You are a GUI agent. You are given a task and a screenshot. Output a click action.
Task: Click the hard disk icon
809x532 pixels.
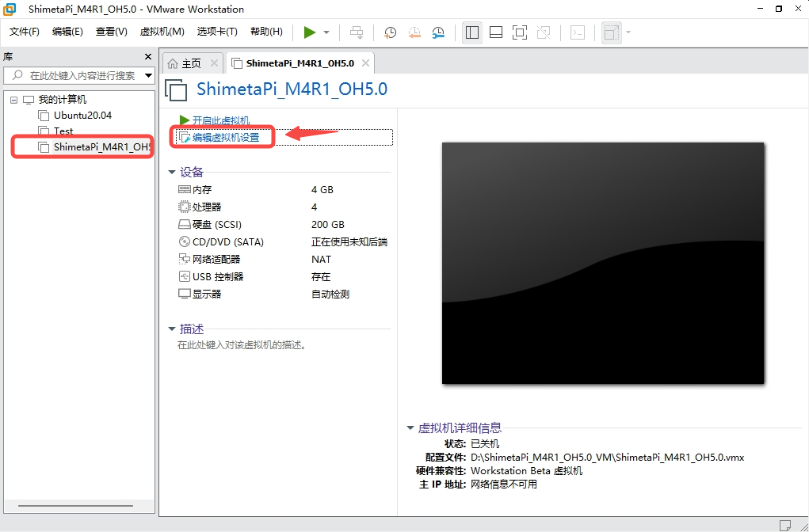pos(184,224)
